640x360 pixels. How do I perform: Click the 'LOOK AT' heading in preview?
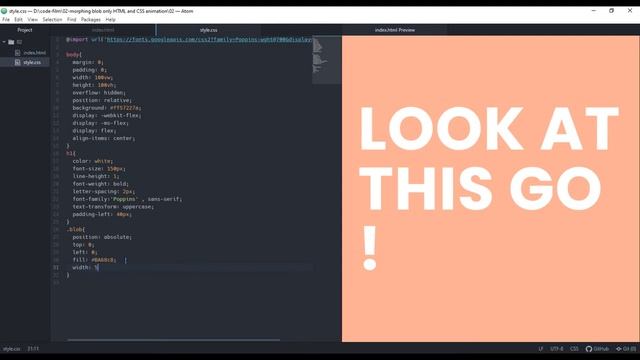pos(489,129)
